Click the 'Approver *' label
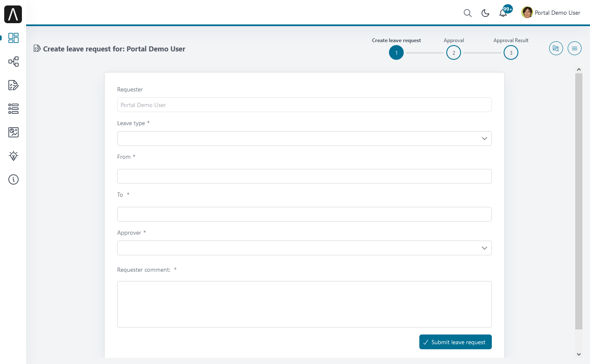This screenshot has width=590, height=364. [131, 233]
